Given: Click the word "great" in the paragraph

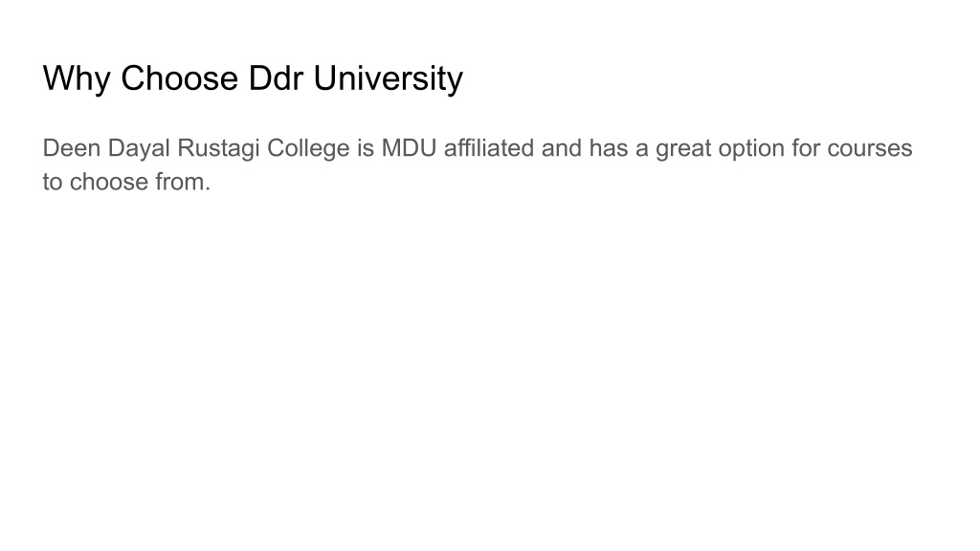Looking at the screenshot, I should [x=683, y=149].
